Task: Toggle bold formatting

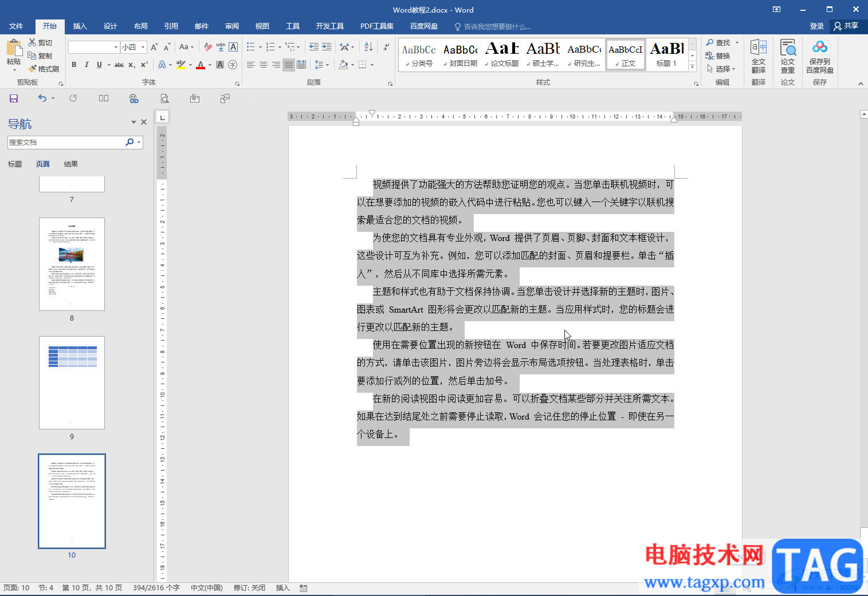Action: tap(74, 65)
